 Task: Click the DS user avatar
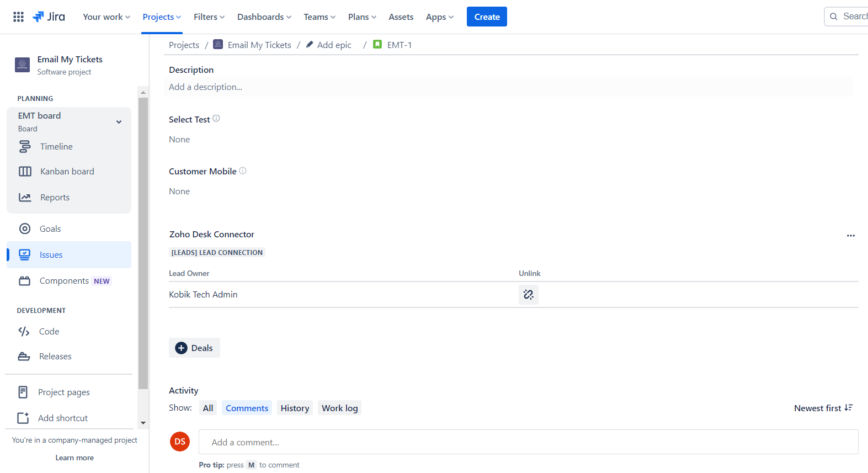(180, 442)
